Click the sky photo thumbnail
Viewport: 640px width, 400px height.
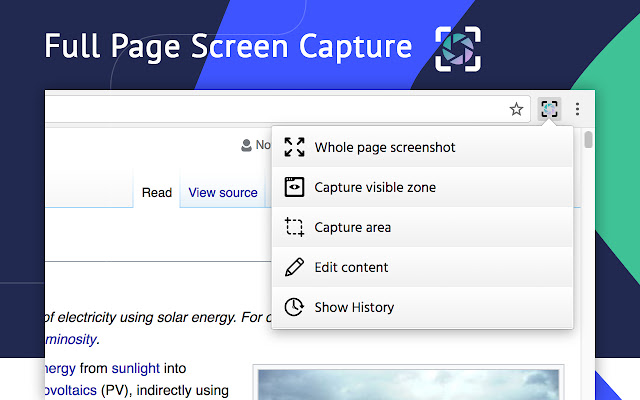pos(408,384)
